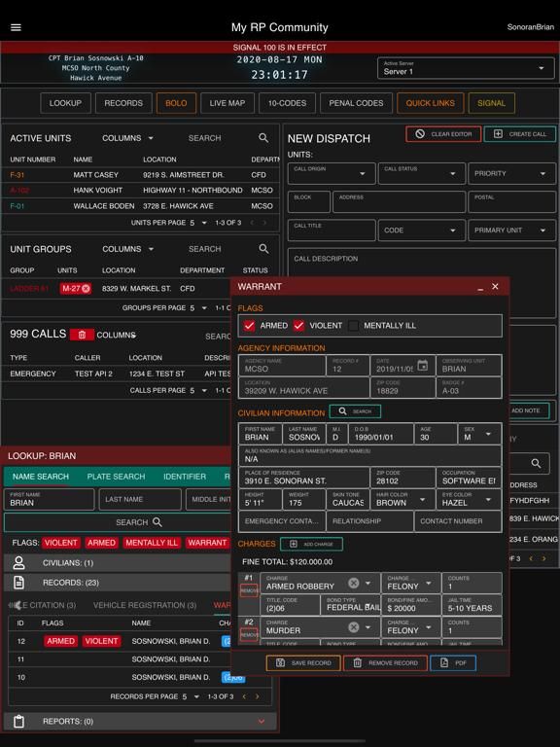Open Hair Color dropdown
Screen dimensions: 560x747
click(x=401, y=499)
